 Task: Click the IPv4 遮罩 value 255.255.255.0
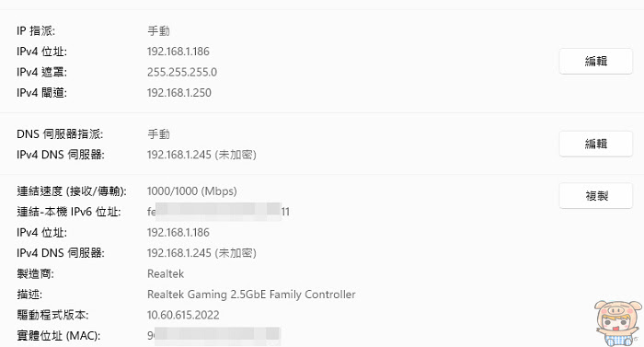[x=182, y=73]
